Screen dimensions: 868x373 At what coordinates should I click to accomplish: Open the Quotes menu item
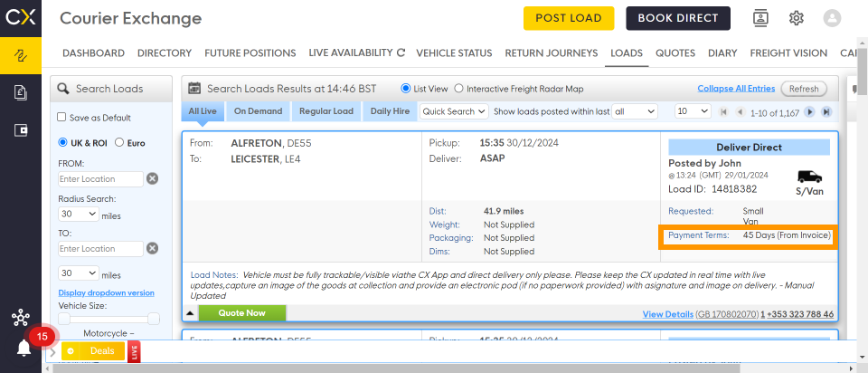pyautogui.click(x=675, y=53)
